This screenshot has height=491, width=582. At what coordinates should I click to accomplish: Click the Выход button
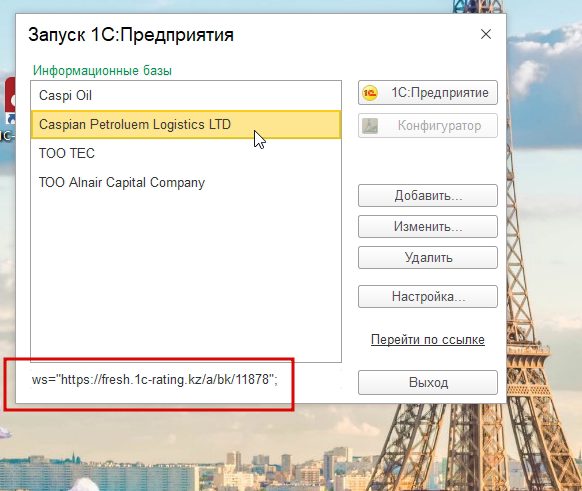[428, 383]
